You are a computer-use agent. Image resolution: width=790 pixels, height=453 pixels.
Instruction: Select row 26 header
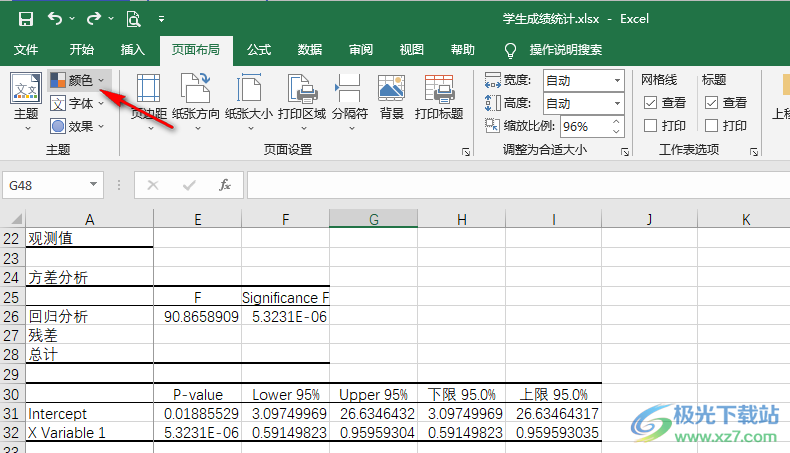click(11, 316)
